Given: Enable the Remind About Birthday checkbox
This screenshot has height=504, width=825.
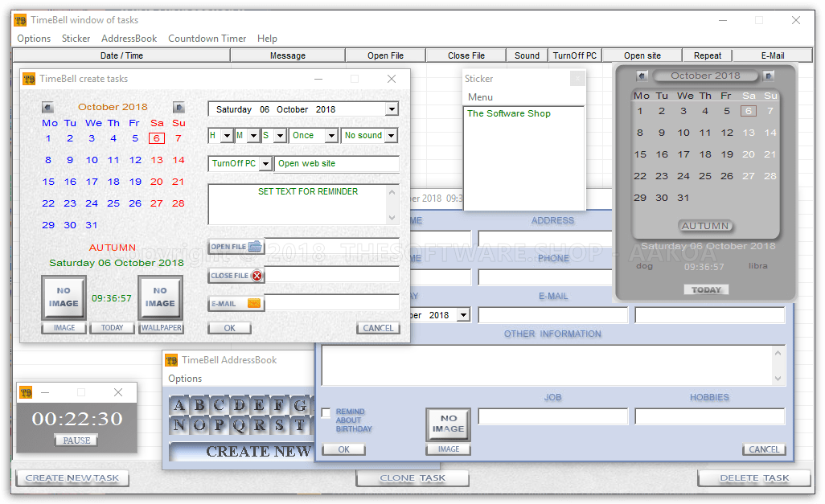Looking at the screenshot, I should click(325, 412).
